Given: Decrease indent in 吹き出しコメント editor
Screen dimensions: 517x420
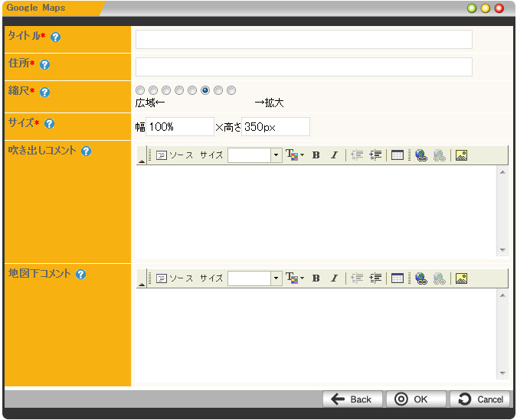Looking at the screenshot, I should click(x=357, y=155).
